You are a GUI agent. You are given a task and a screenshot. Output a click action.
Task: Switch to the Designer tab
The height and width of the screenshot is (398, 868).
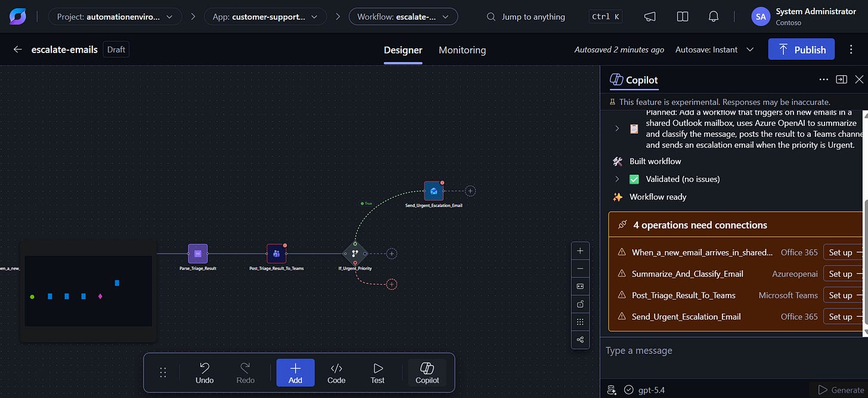403,50
